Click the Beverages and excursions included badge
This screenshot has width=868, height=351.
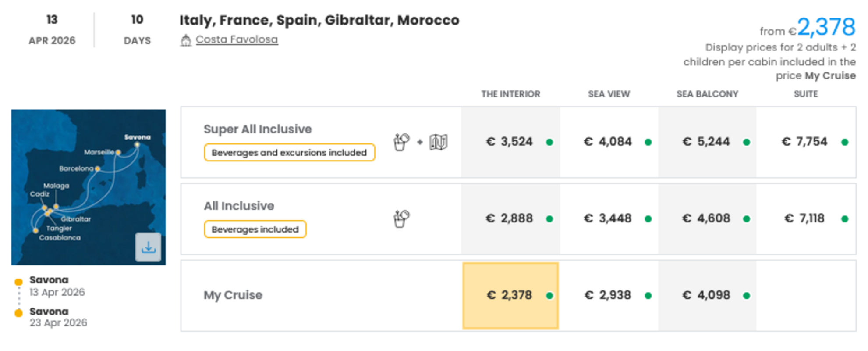pyautogui.click(x=289, y=153)
